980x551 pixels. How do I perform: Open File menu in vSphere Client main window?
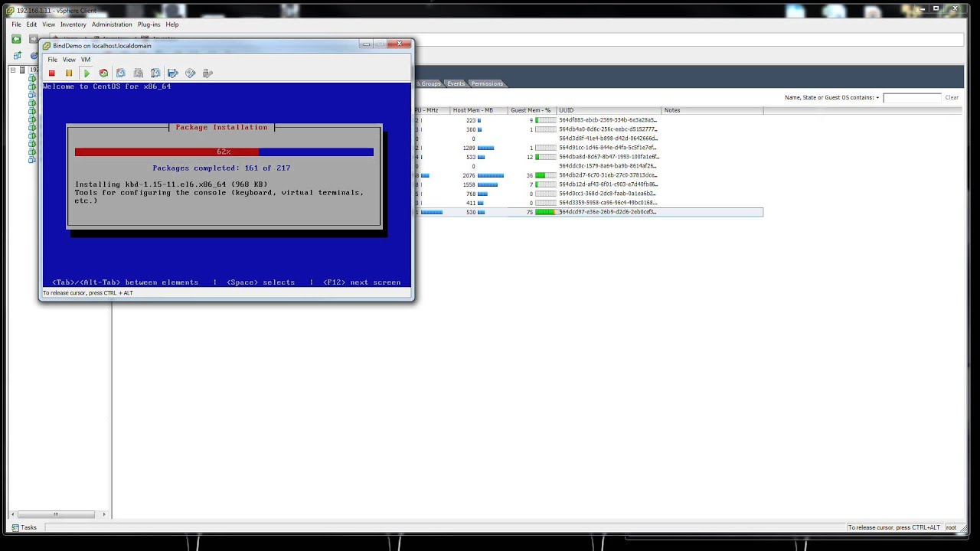[16, 24]
